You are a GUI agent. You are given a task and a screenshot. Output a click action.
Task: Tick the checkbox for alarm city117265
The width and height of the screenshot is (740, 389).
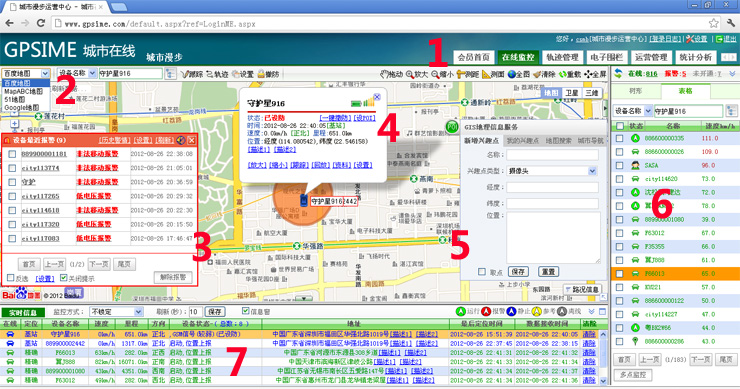(x=12, y=196)
